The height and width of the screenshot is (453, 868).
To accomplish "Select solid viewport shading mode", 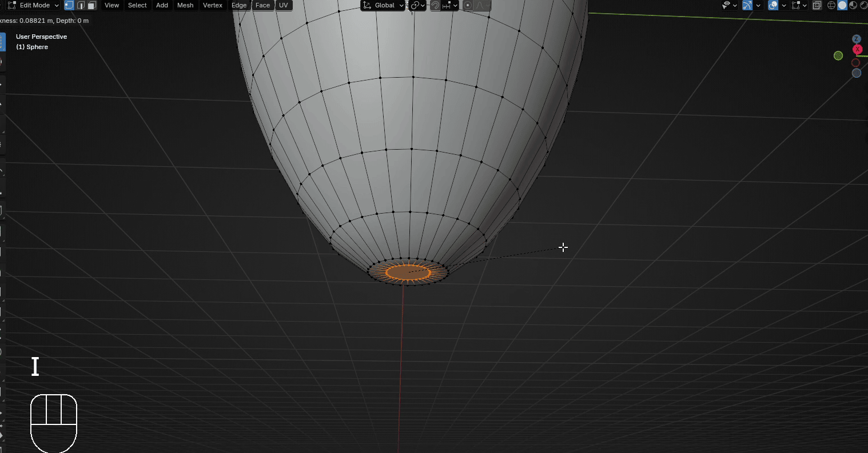I will point(842,5).
